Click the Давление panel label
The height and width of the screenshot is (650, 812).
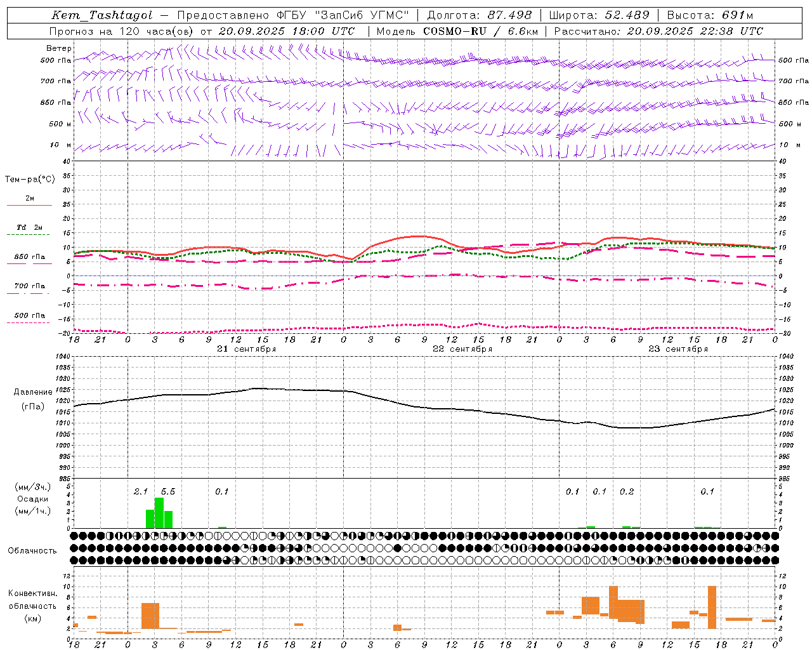tap(33, 392)
